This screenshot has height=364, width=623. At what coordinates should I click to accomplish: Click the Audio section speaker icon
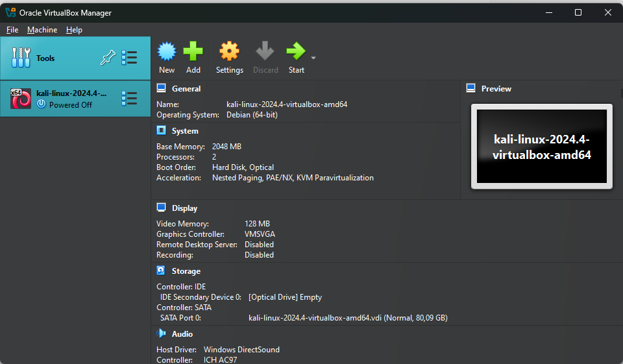pyautogui.click(x=161, y=334)
